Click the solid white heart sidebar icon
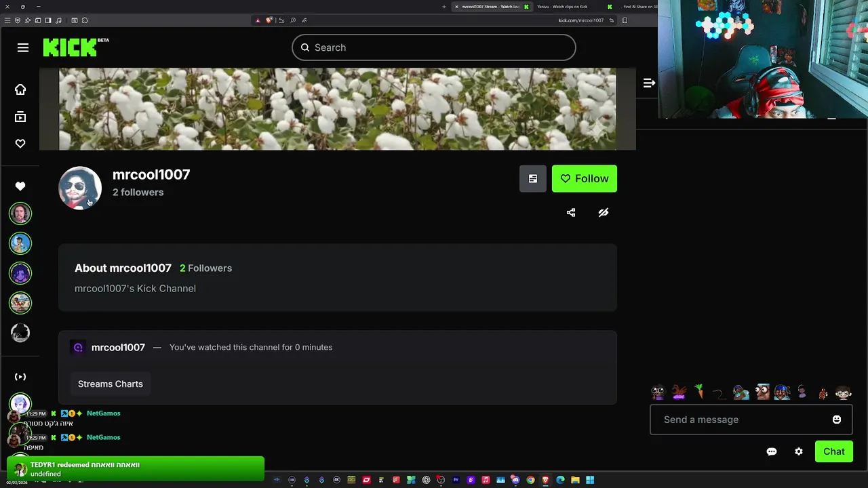This screenshot has width=868, height=488. [x=20, y=186]
